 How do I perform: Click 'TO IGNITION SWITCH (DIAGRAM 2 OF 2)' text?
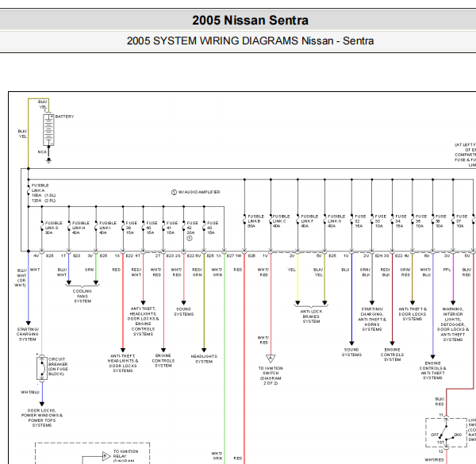point(271,376)
